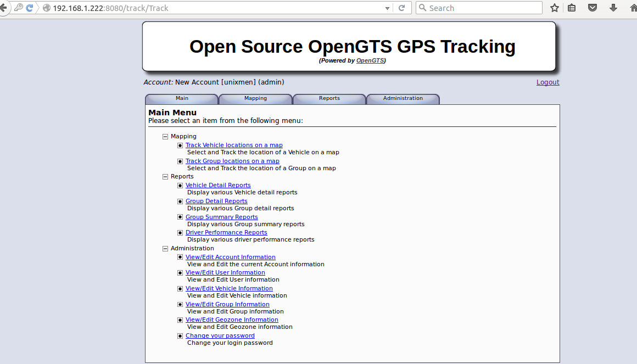Open the Reports tab
637x364 pixels.
pyautogui.click(x=329, y=99)
